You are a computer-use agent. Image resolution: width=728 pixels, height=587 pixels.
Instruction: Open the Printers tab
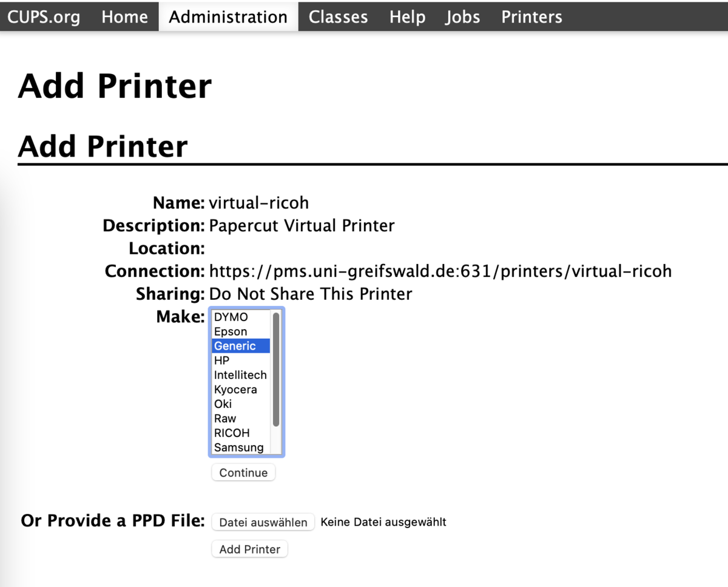pos(531,17)
